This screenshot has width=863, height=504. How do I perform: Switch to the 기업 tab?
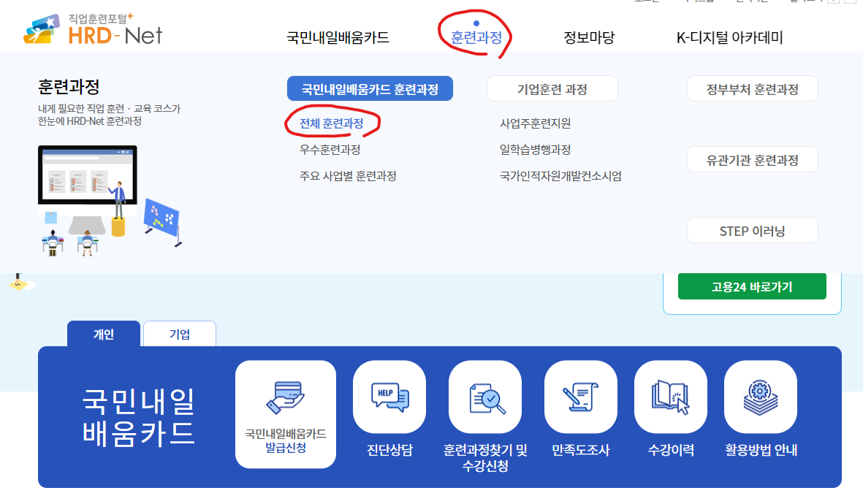[x=179, y=334]
